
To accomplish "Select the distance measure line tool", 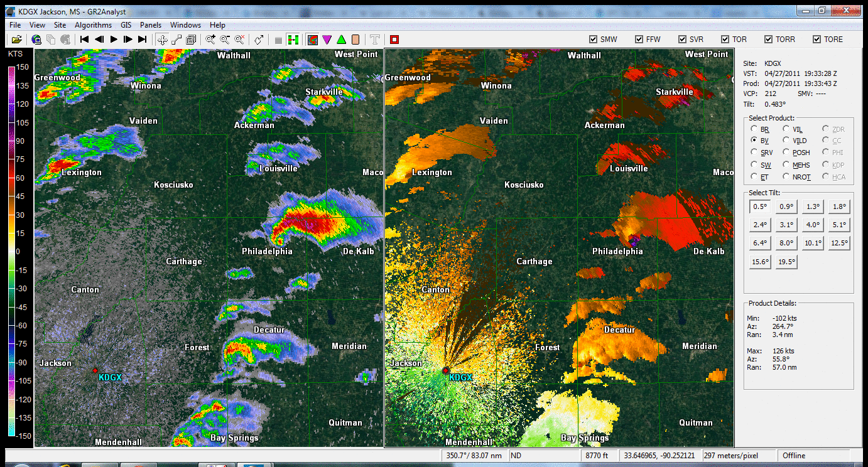I will click(x=176, y=40).
